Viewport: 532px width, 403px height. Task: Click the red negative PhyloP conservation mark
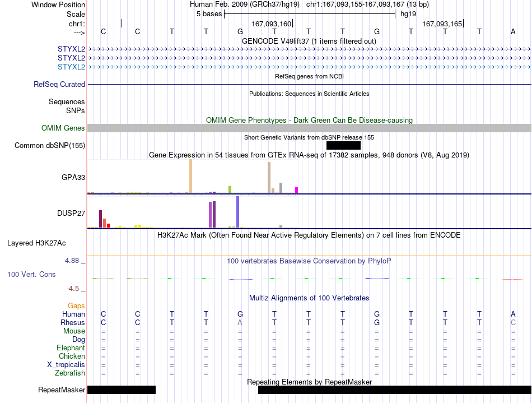click(x=512, y=280)
